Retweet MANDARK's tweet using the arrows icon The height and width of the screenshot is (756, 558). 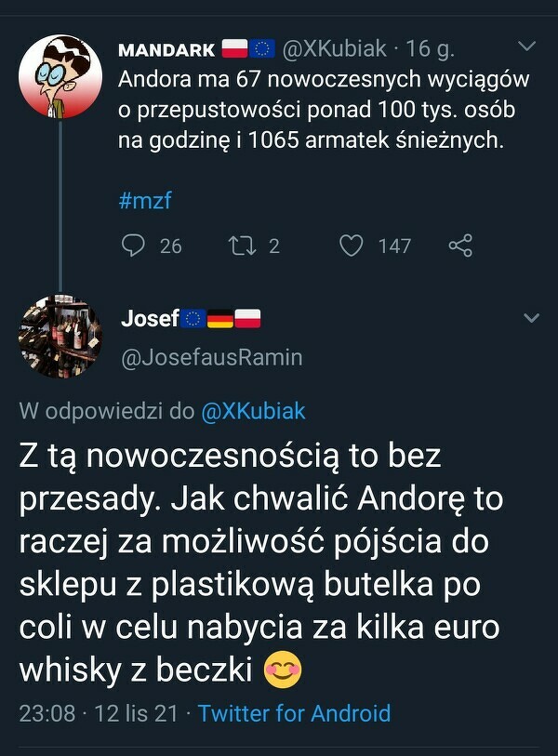coord(241,245)
